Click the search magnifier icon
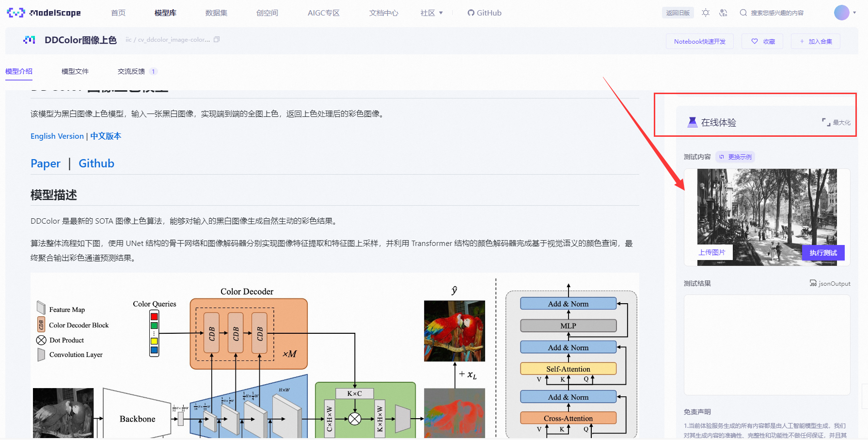This screenshot has width=868, height=440. [743, 13]
